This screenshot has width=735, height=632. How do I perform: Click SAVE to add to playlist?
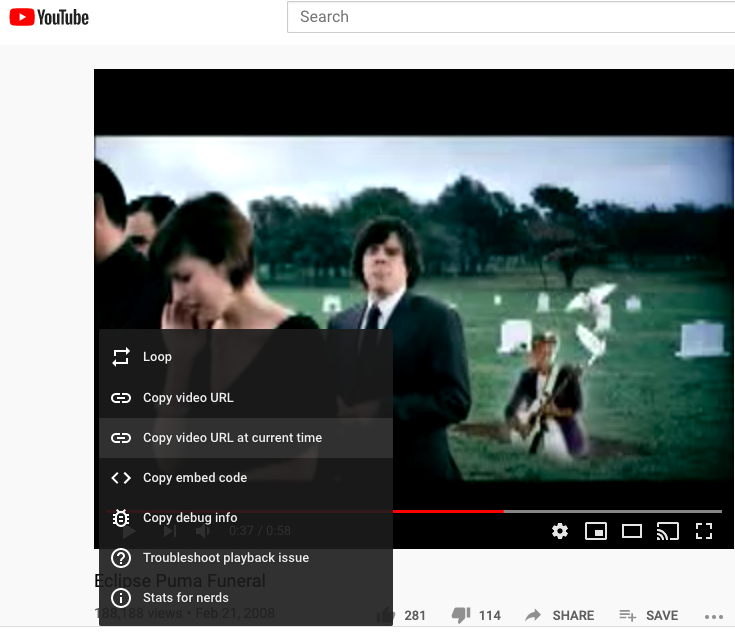click(649, 615)
